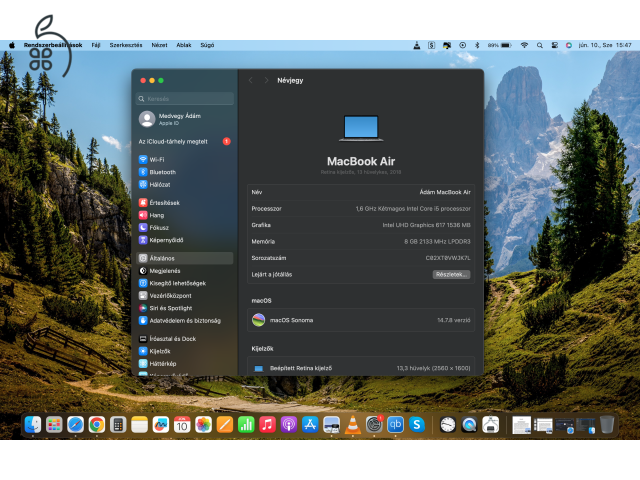Launch Pages from the Dock

[224, 425]
